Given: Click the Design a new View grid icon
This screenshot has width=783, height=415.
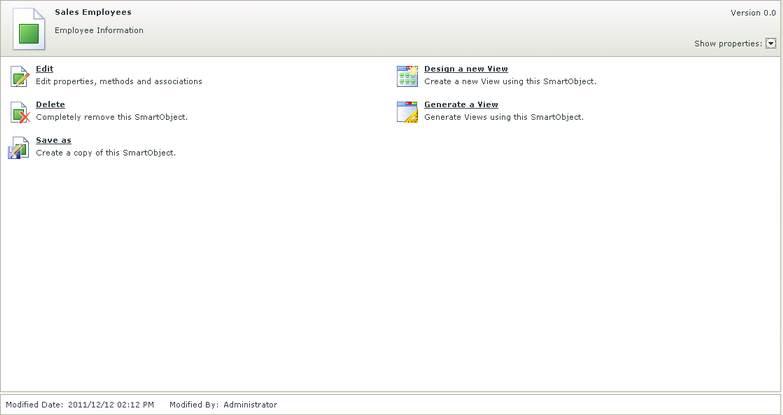Looking at the screenshot, I should 407,76.
